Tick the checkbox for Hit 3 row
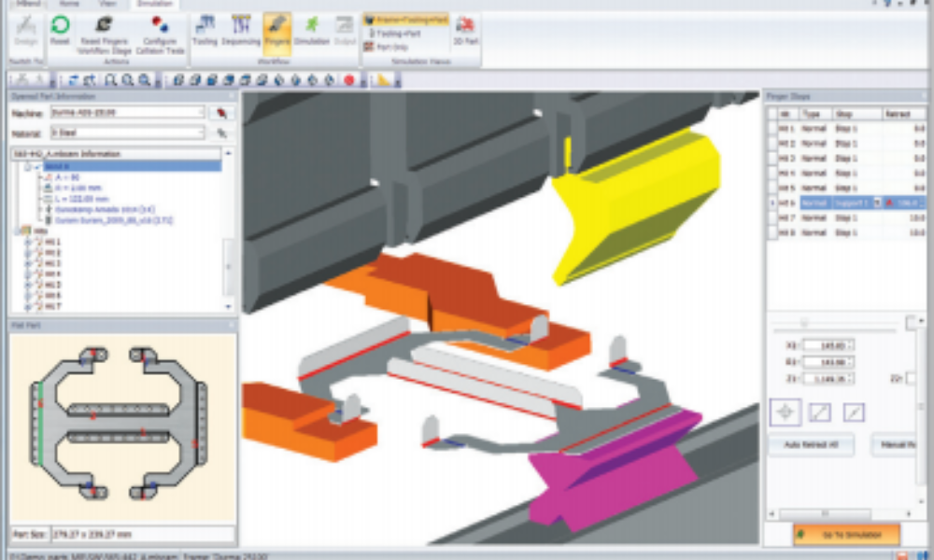The width and height of the screenshot is (934, 560). point(771,159)
